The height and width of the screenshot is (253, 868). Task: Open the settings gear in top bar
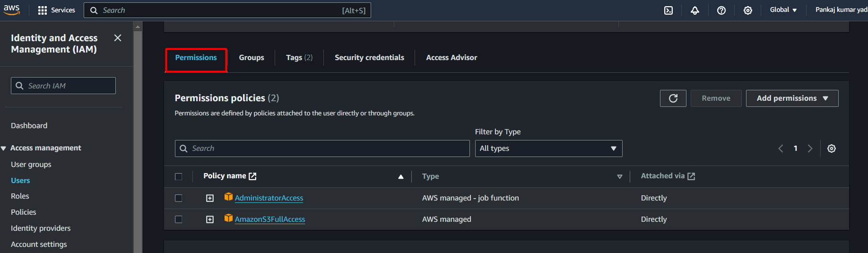click(x=748, y=10)
